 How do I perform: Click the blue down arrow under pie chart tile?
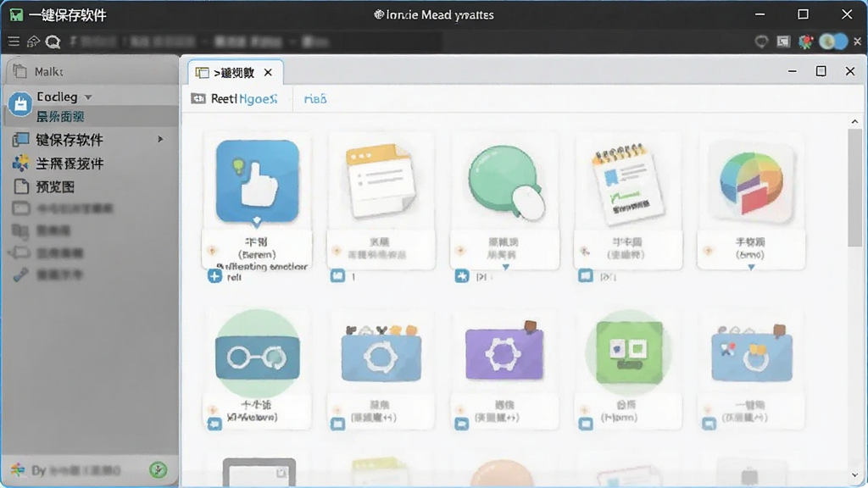pyautogui.click(x=751, y=267)
